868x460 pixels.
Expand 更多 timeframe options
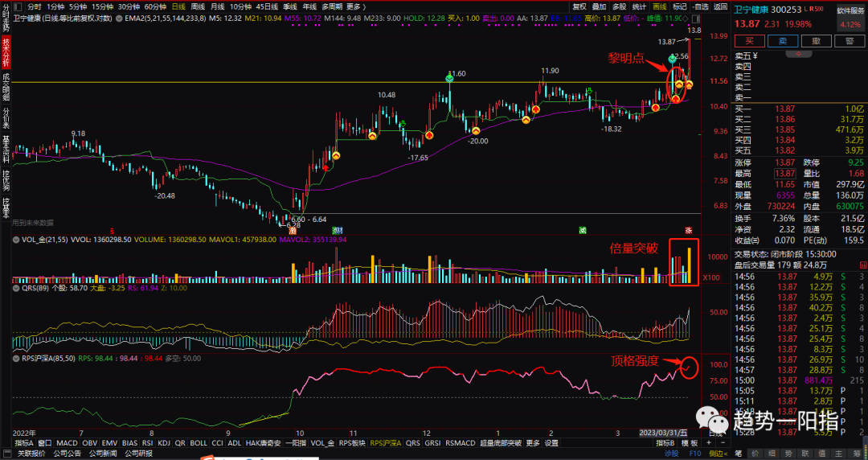click(x=356, y=6)
